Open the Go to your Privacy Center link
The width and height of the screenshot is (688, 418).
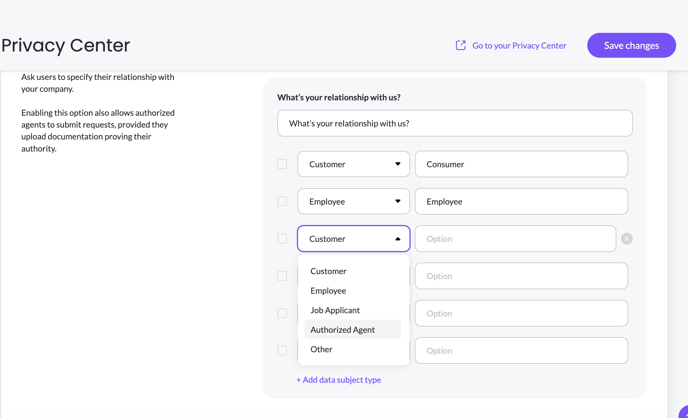coord(519,45)
